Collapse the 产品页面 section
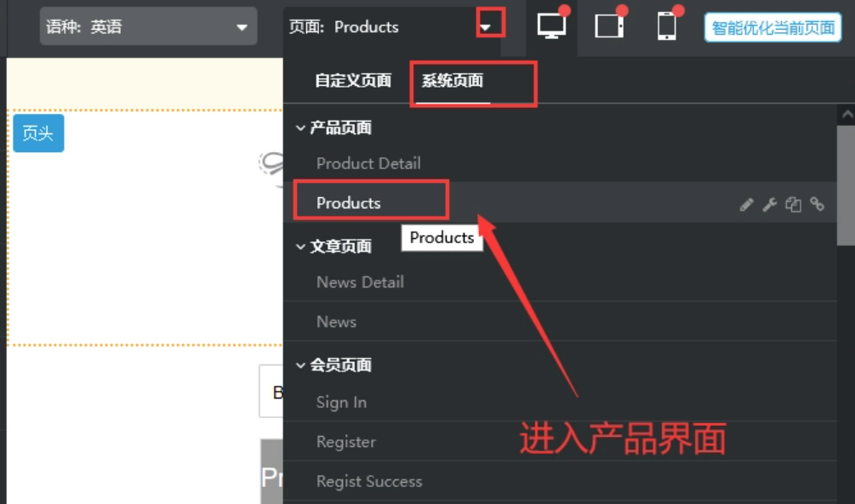 click(300, 128)
